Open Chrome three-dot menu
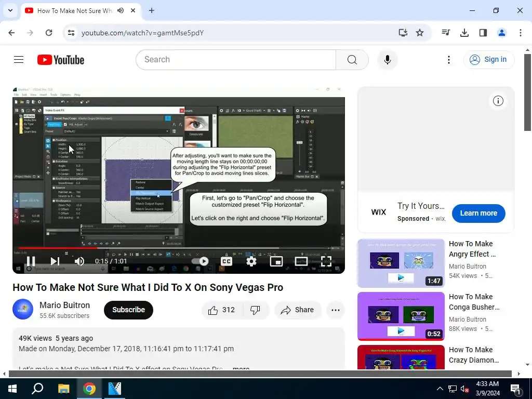Image resolution: width=532 pixels, height=399 pixels. tap(521, 33)
